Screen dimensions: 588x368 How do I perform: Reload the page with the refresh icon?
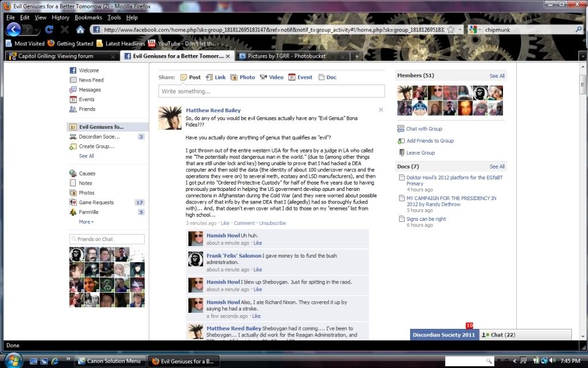[49, 29]
